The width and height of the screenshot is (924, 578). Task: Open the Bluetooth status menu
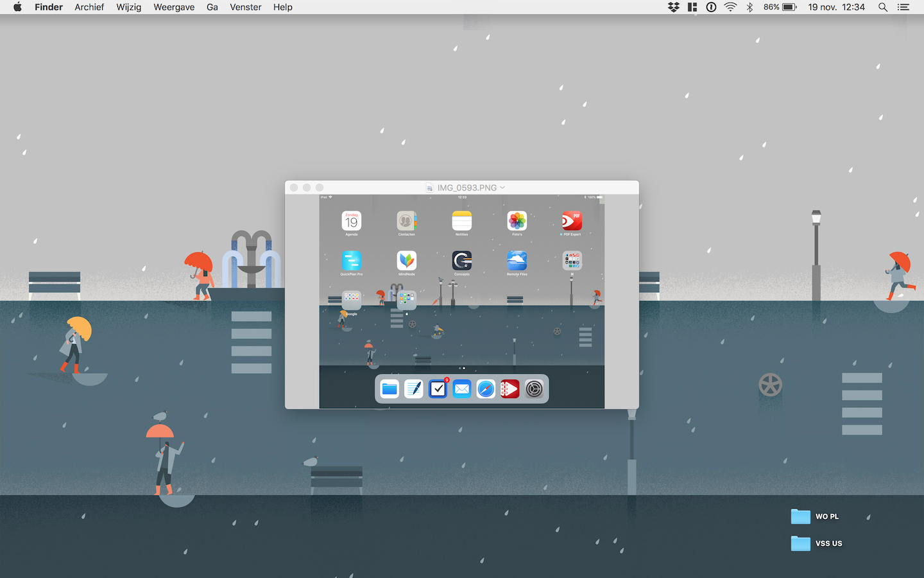click(749, 7)
